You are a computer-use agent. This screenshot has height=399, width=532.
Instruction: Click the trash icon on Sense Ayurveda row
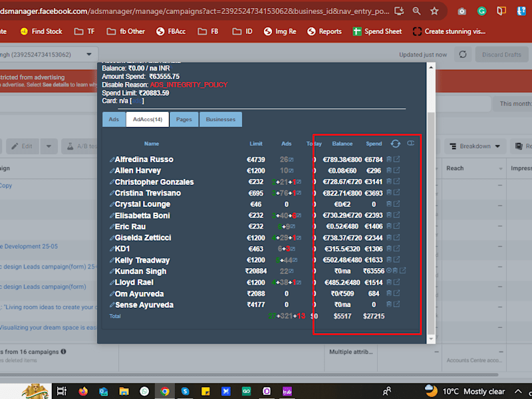point(389,305)
